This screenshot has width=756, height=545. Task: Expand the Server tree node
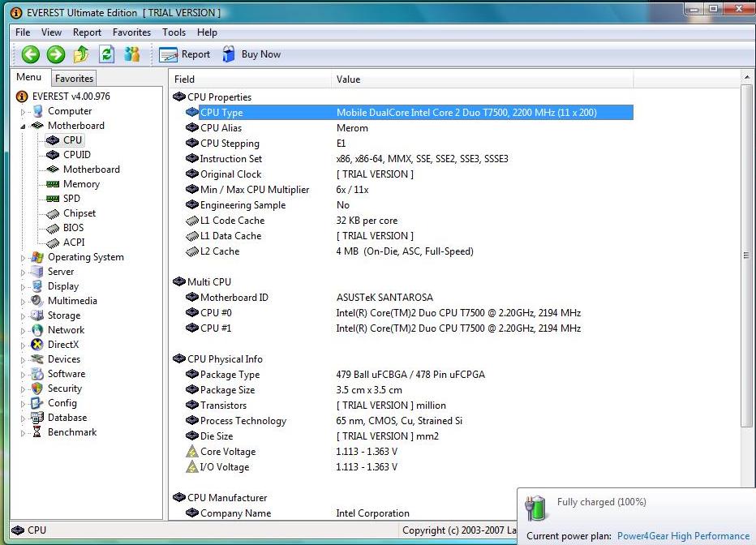[23, 272]
